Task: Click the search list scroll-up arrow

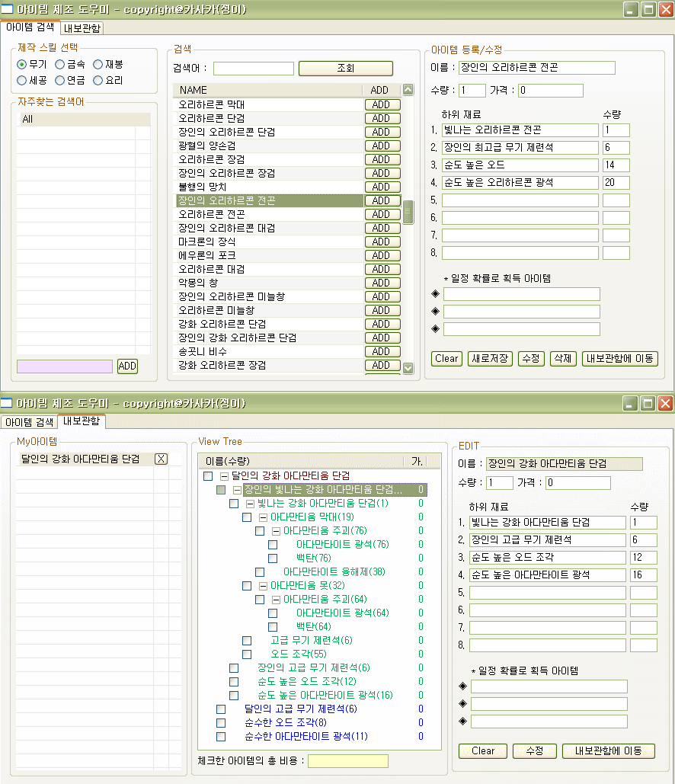Action: [408, 90]
